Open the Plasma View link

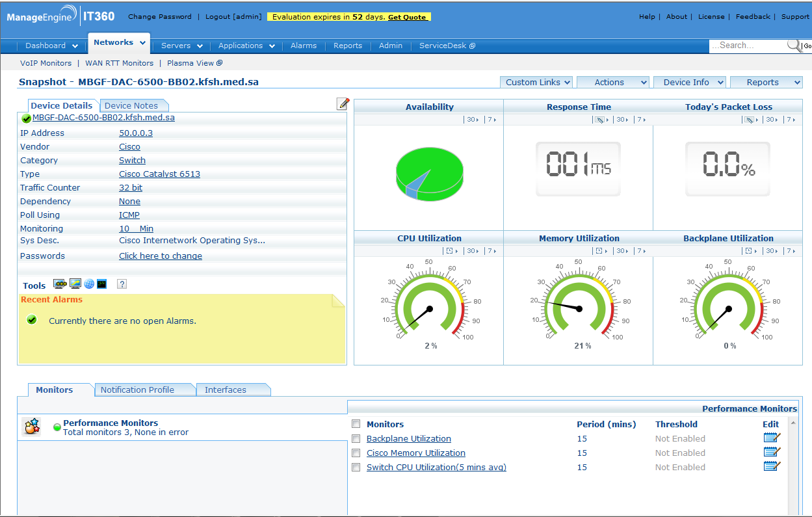point(194,63)
